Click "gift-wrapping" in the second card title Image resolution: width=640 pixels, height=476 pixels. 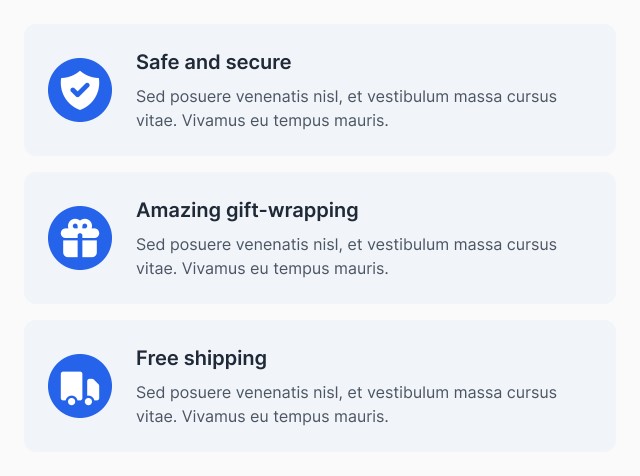coord(292,211)
